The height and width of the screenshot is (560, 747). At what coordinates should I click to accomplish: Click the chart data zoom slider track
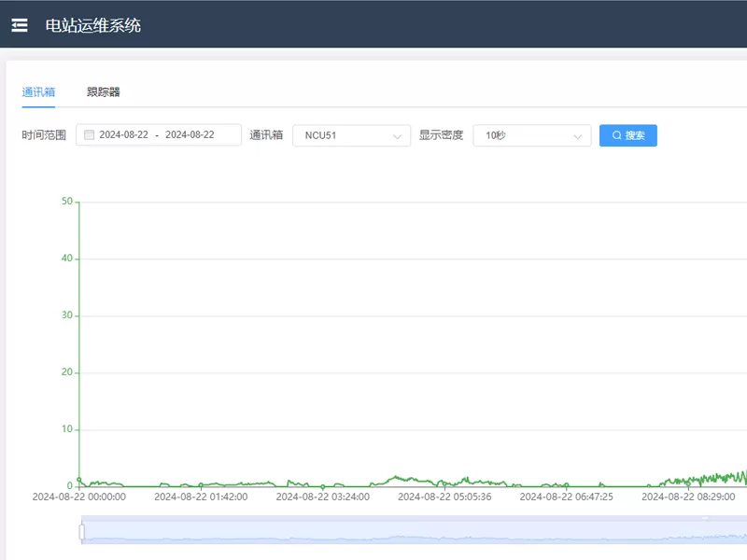click(x=414, y=530)
